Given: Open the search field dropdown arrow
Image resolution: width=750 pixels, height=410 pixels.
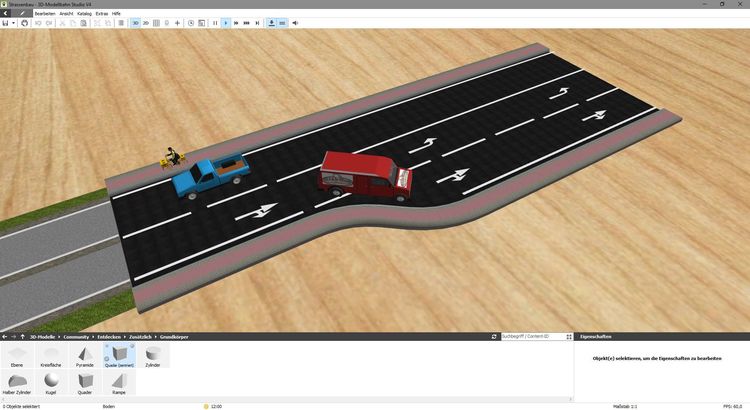Looking at the screenshot, I should pyautogui.click(x=570, y=337).
